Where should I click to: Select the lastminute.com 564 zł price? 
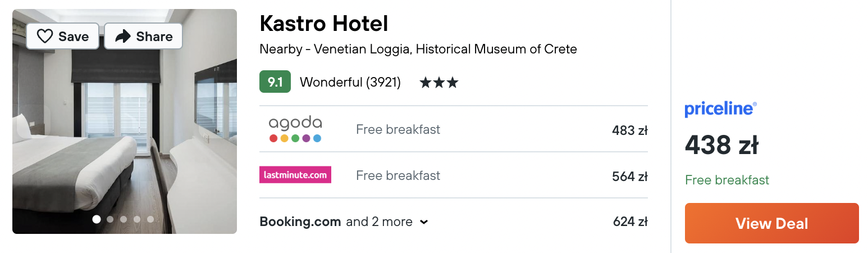[x=630, y=177]
